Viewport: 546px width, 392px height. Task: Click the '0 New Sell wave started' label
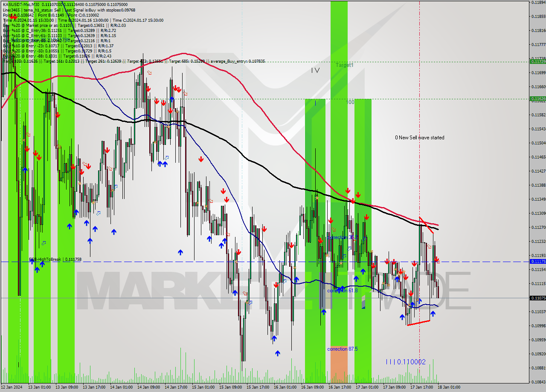tap(419, 138)
